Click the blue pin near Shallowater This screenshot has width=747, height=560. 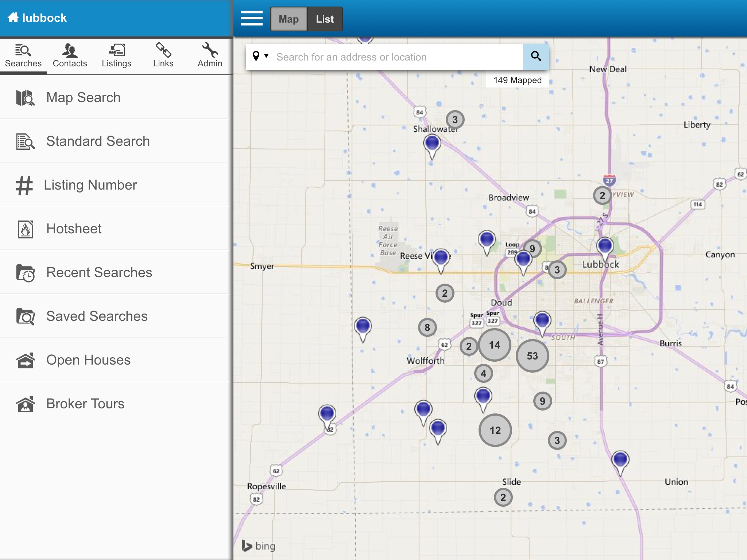pyautogui.click(x=432, y=144)
